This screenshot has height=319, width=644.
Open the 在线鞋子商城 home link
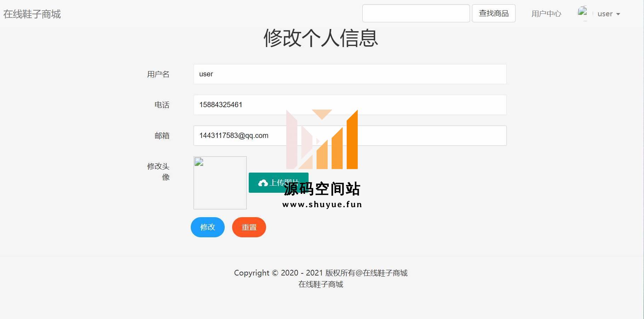(32, 14)
